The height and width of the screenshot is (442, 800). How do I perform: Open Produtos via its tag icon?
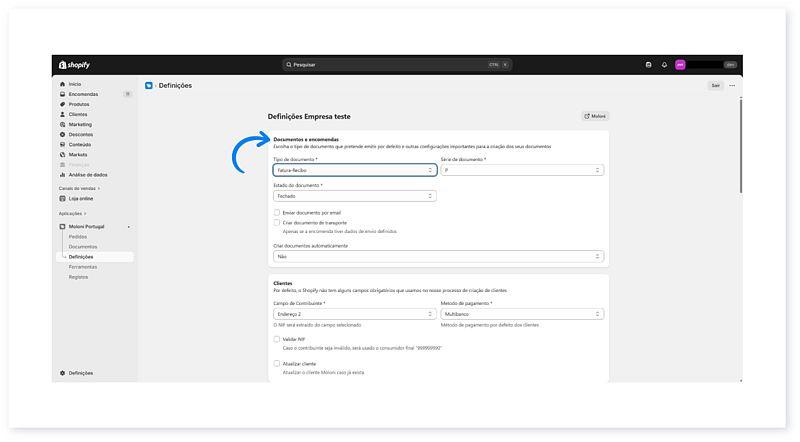[x=62, y=104]
